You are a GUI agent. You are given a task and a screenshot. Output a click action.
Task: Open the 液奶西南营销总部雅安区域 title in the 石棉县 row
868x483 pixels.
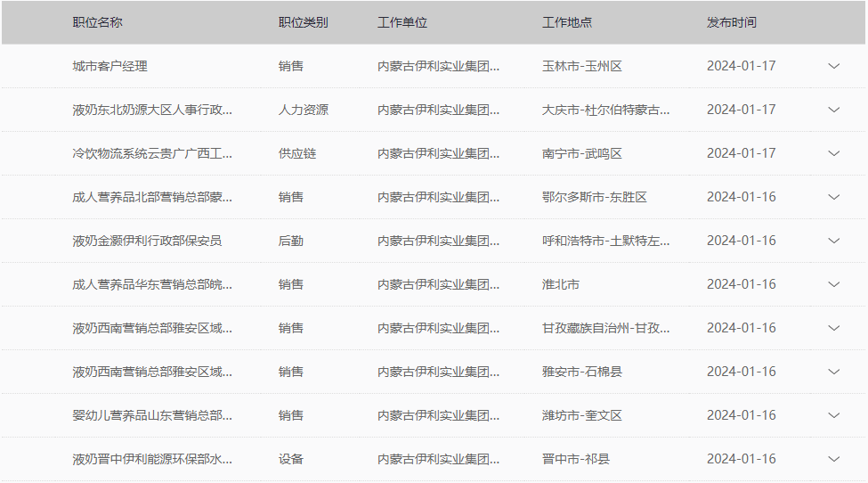point(152,372)
